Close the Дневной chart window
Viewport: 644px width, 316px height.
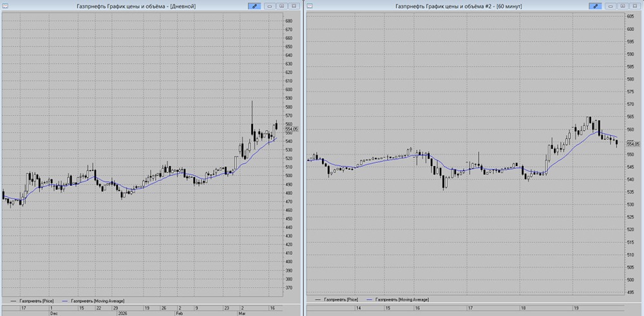(x=294, y=6)
